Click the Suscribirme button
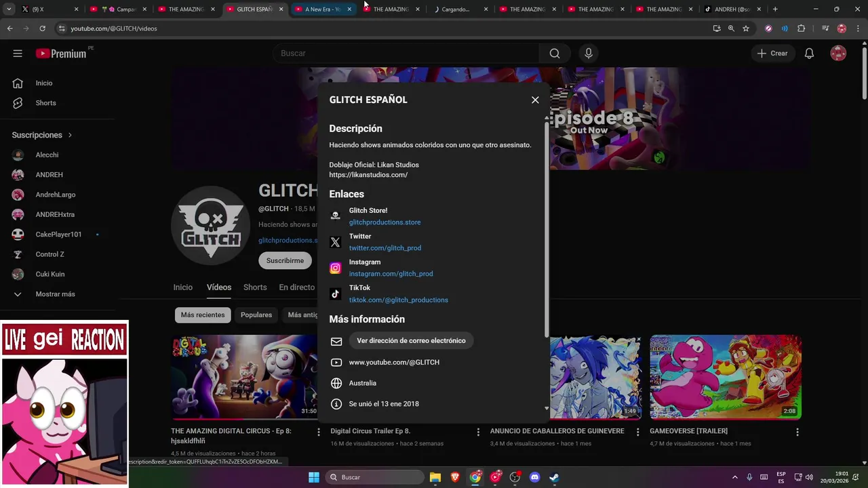The height and width of the screenshot is (488, 868). (x=285, y=261)
